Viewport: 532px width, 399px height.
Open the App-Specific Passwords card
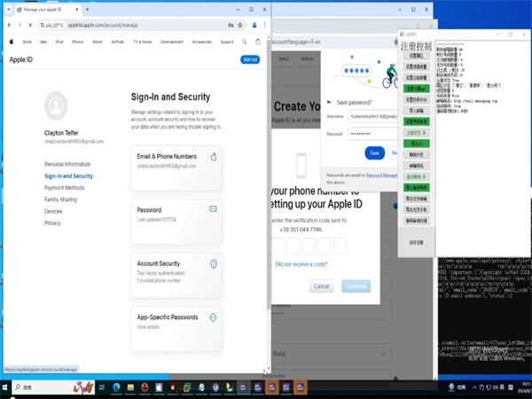pyautogui.click(x=176, y=325)
